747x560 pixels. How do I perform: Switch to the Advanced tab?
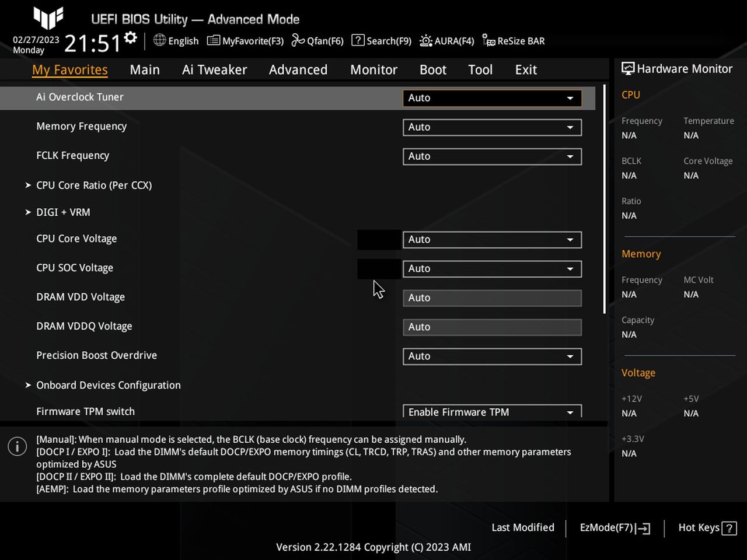coord(298,70)
